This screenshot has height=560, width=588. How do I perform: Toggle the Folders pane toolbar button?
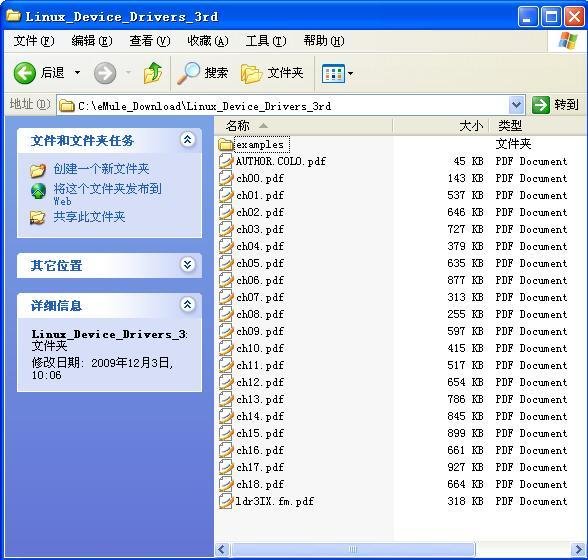(272, 73)
